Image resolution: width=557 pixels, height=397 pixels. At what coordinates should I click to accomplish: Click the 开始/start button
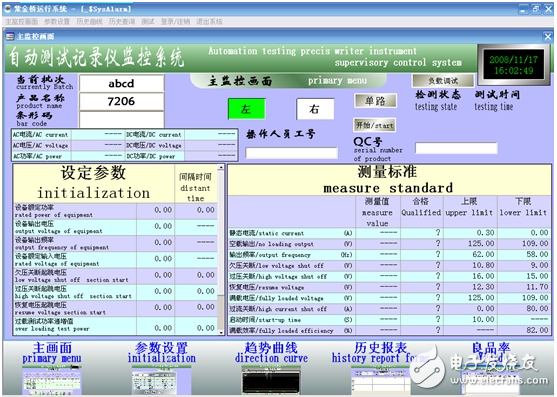374,125
